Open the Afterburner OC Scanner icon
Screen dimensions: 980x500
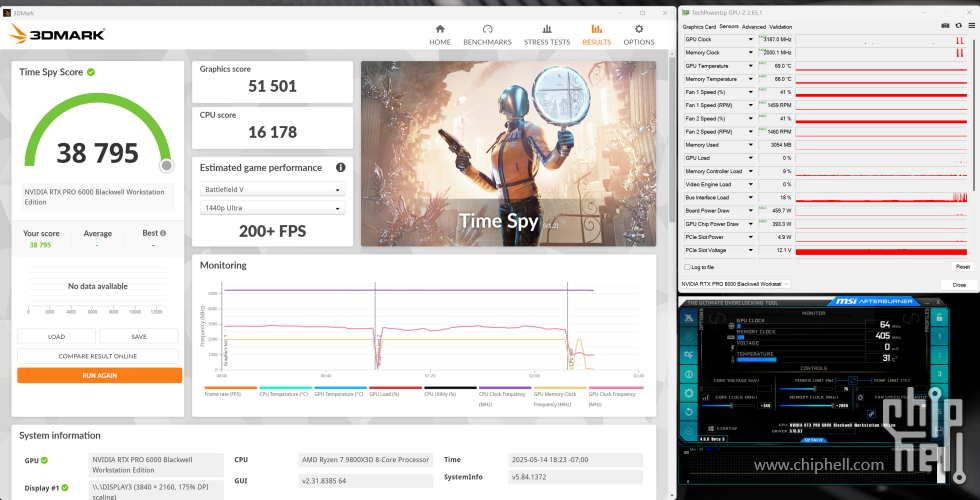click(x=689, y=355)
